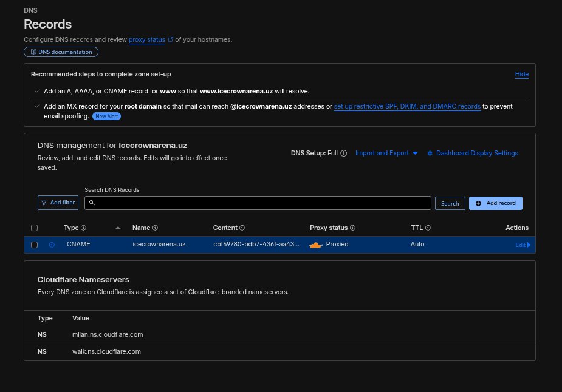Click the info icon beside Content header

click(242, 228)
